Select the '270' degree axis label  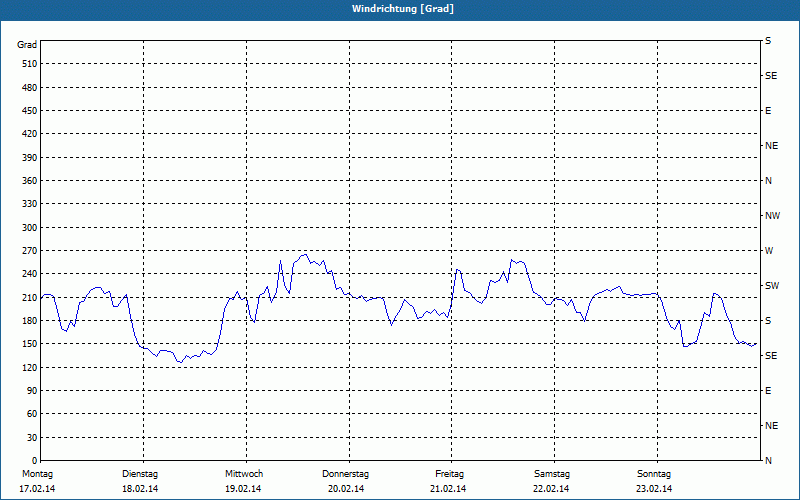tap(30, 251)
